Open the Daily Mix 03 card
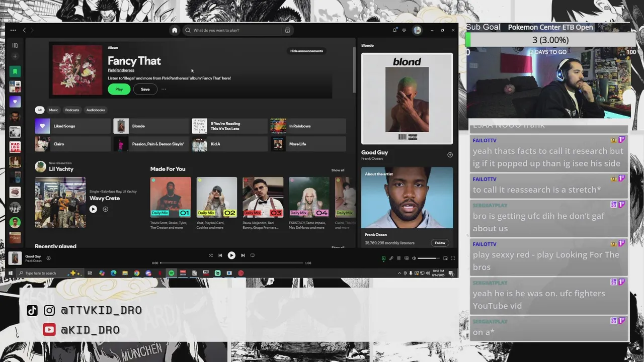This screenshot has width=644, height=362. tap(263, 203)
